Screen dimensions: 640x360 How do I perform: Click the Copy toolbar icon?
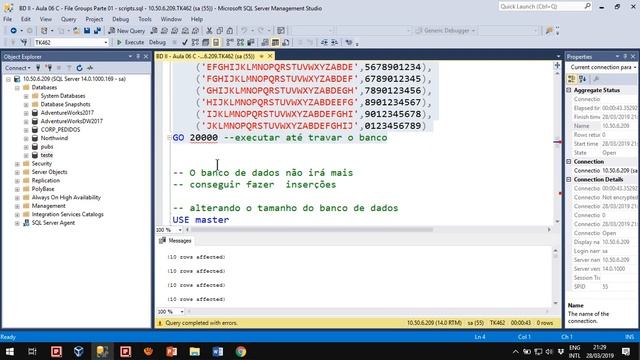tap(220, 31)
